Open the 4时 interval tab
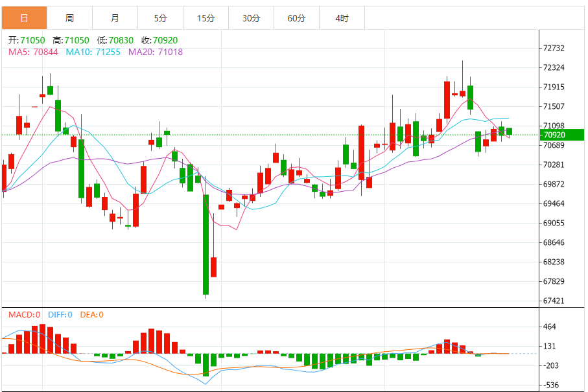 click(x=342, y=18)
